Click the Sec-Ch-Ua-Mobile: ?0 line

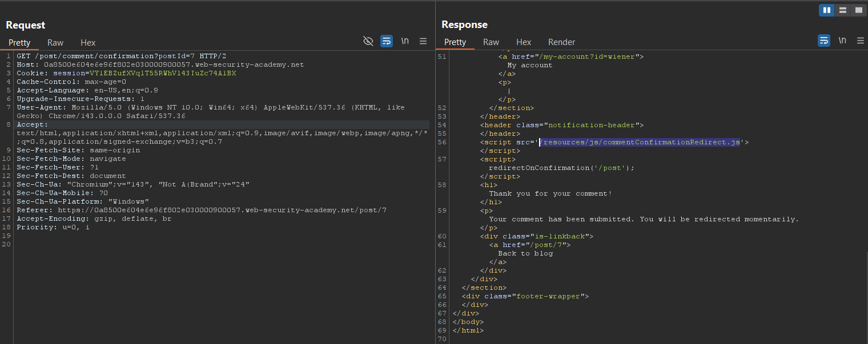pyautogui.click(x=62, y=193)
